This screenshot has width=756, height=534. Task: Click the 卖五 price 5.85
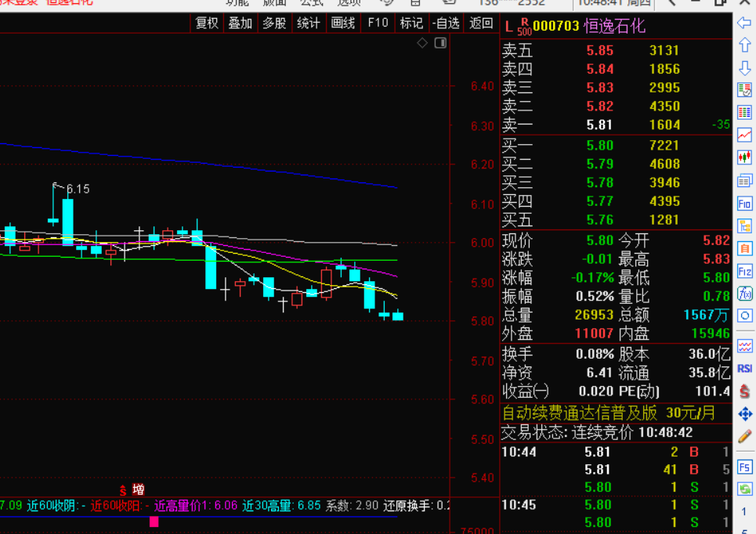click(600, 51)
